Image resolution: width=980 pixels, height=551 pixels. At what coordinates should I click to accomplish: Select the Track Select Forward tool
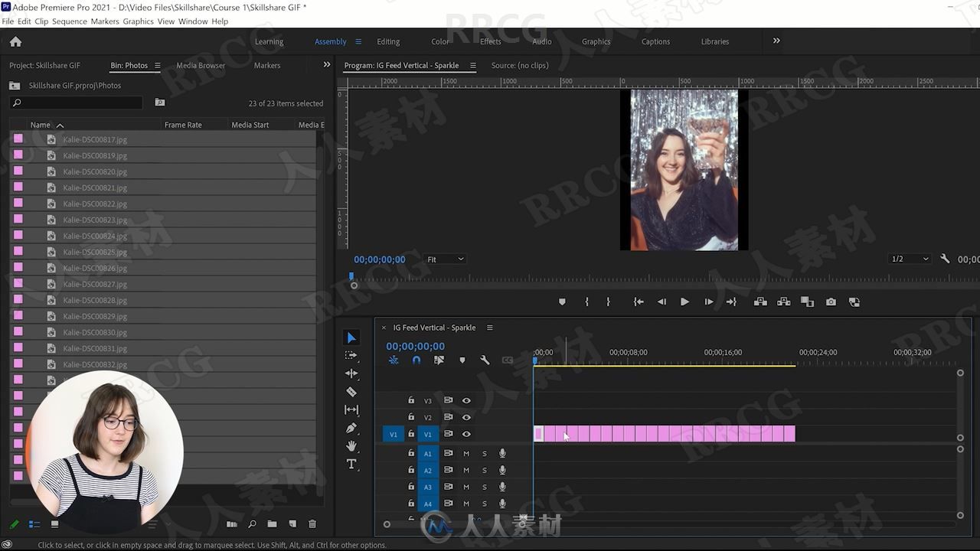pos(351,355)
